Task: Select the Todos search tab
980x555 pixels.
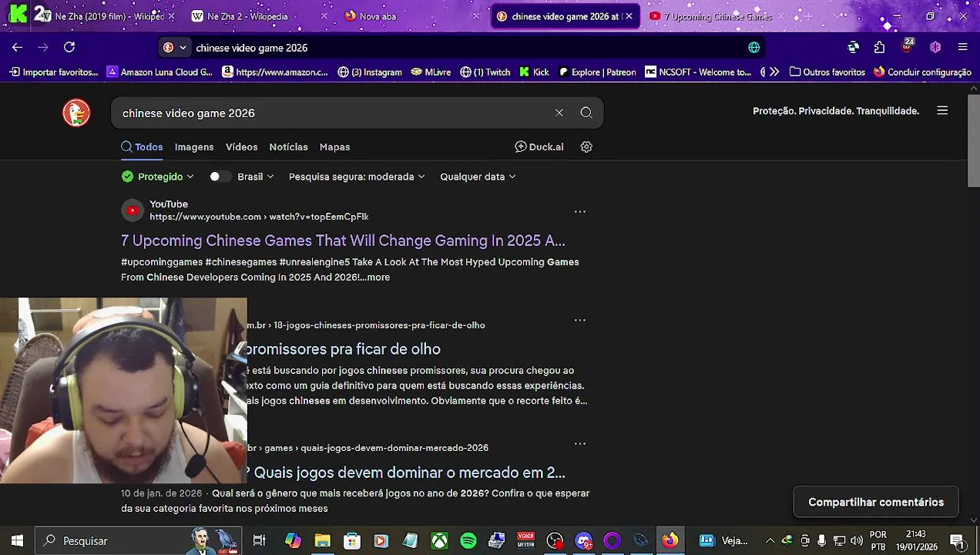Action: [142, 146]
